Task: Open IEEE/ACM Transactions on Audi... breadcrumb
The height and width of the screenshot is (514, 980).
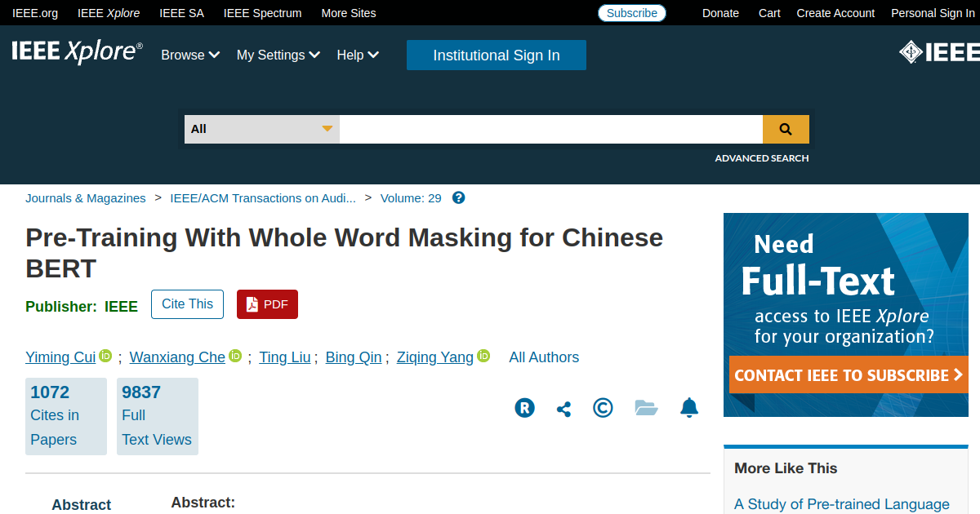Action: coord(263,197)
